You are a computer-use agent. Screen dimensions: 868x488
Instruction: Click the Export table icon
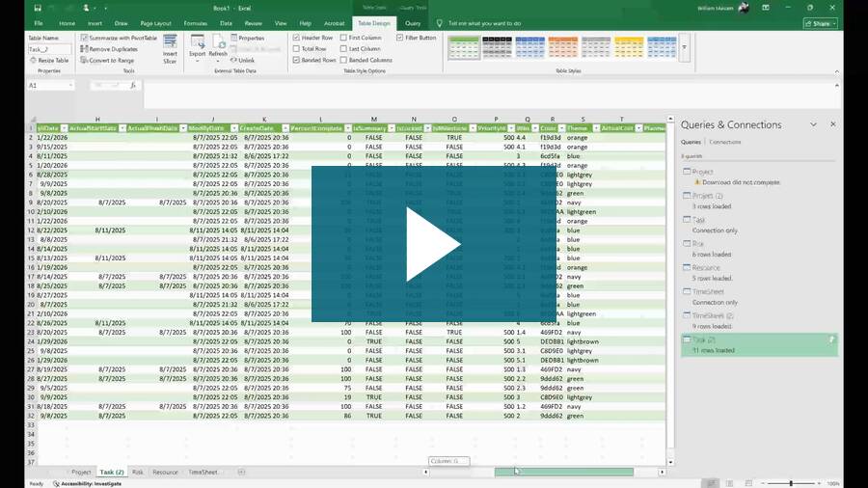click(x=197, y=41)
